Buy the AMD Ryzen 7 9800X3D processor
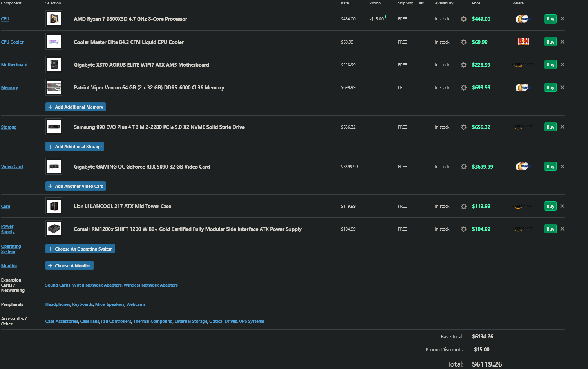Screen dimensions: 588x369 [x=550, y=19]
